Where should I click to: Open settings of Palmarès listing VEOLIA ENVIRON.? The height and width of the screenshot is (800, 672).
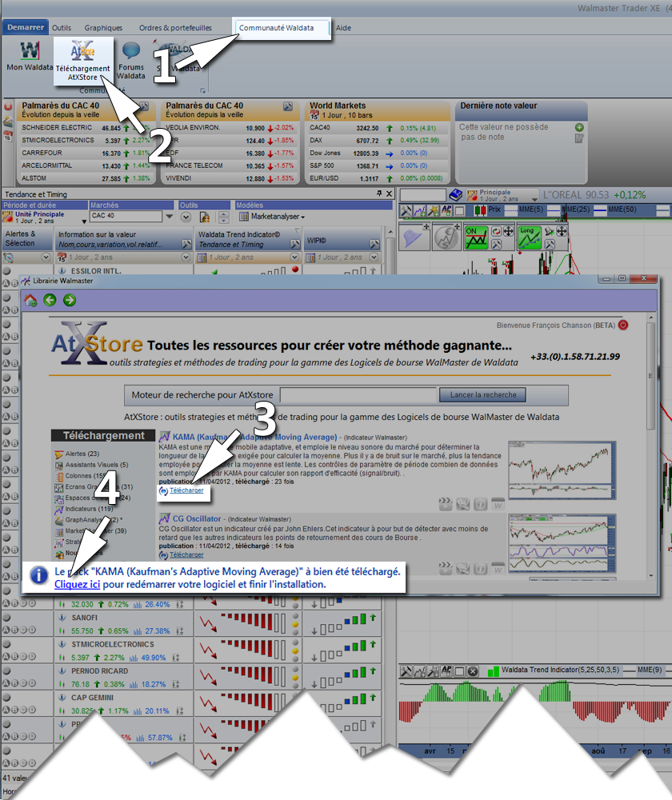click(288, 106)
